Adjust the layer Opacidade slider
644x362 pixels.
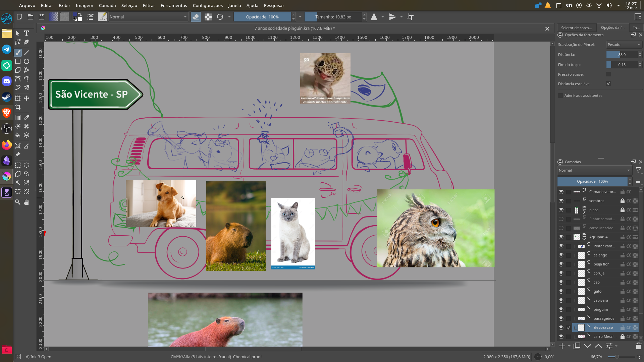click(592, 181)
